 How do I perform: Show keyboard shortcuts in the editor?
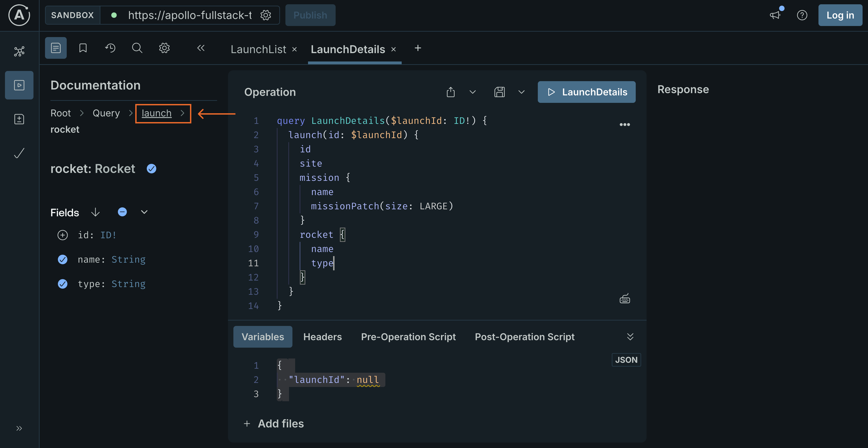(625, 298)
